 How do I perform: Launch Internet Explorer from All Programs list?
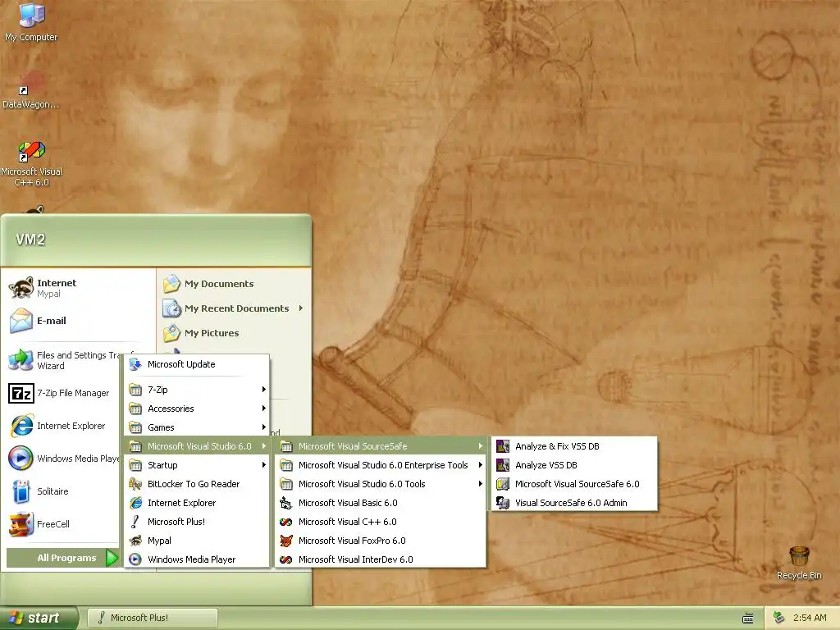(197, 503)
